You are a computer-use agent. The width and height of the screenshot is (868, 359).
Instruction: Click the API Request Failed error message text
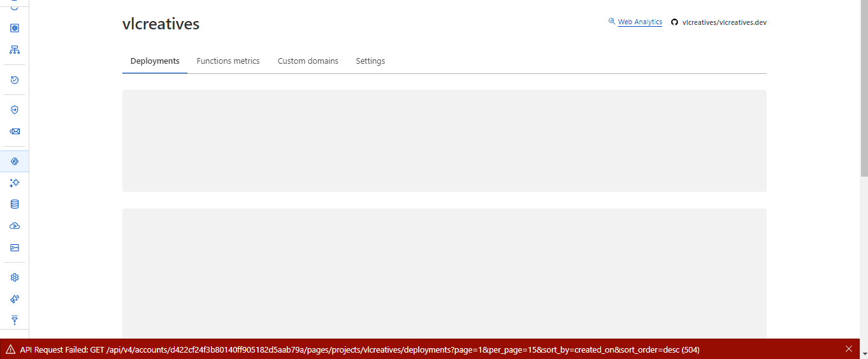tap(360, 349)
